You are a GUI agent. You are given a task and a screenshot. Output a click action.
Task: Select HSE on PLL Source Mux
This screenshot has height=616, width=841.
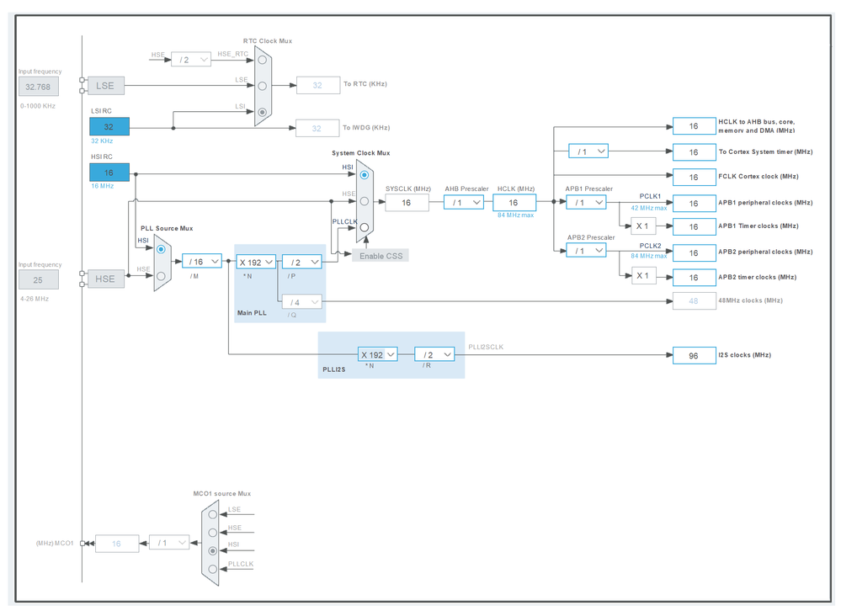coord(161,276)
